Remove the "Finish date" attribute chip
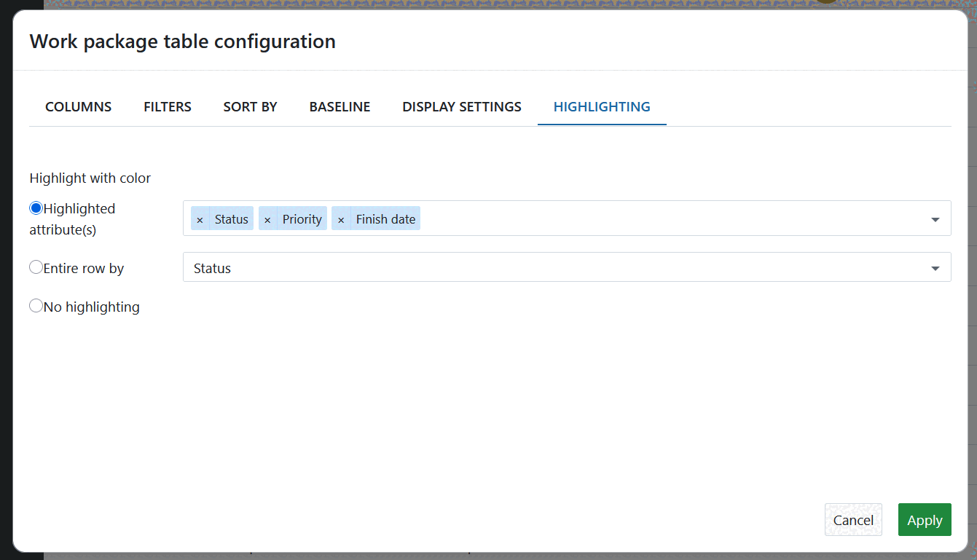977x560 pixels. pos(342,218)
